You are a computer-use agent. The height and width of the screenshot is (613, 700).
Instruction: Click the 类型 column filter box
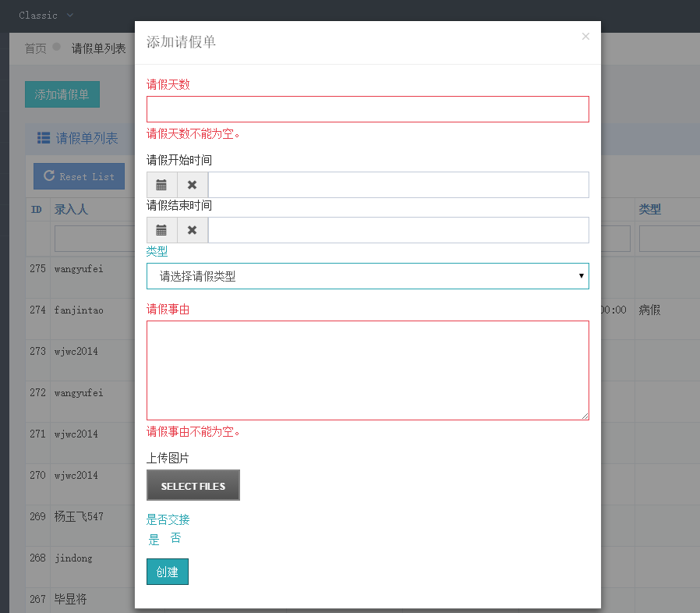[669, 239]
